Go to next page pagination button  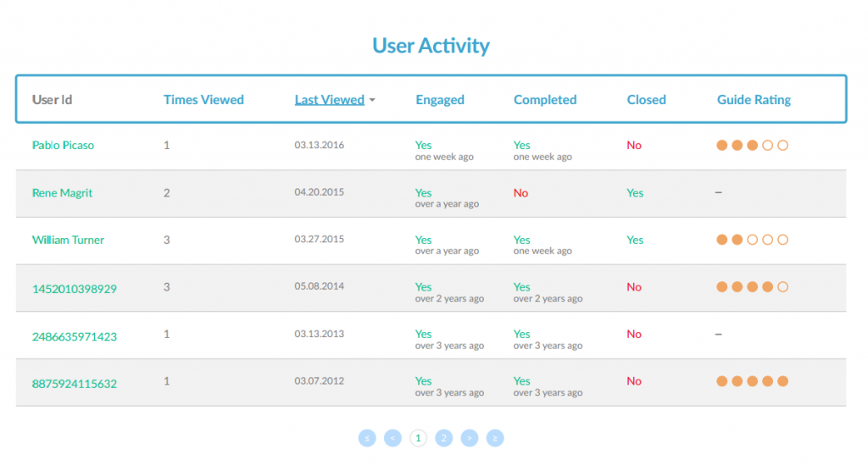point(470,438)
